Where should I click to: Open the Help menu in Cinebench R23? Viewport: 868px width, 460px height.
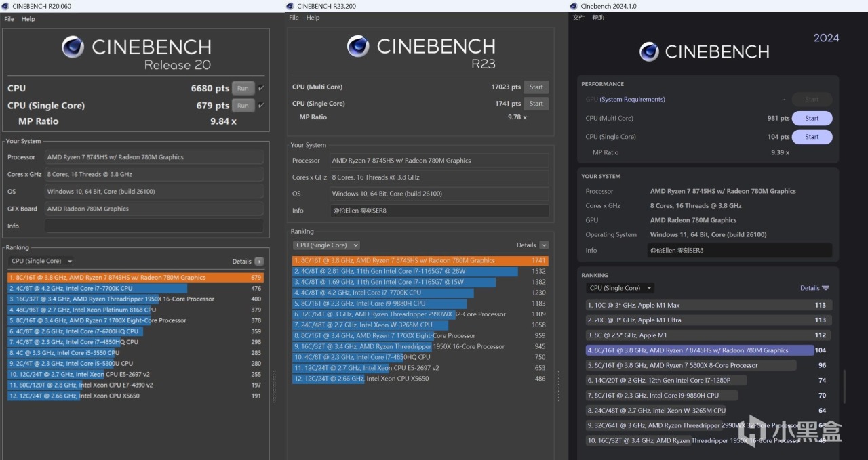[x=313, y=18]
